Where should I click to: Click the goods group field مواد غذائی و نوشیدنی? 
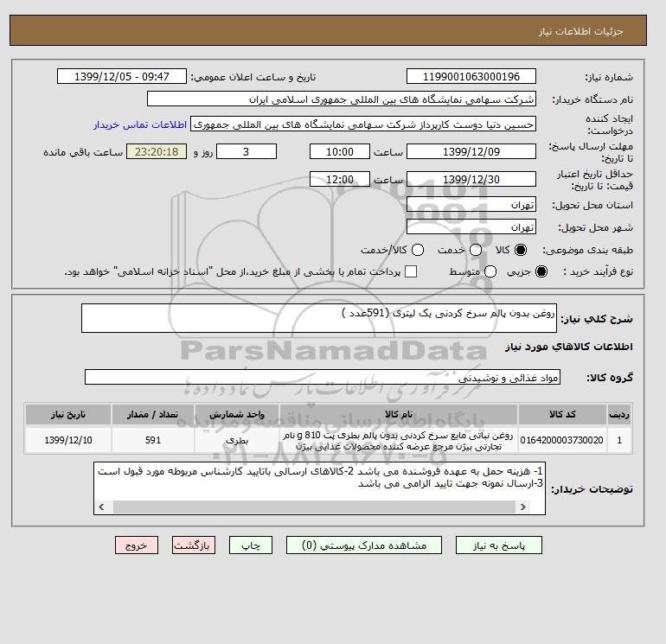[x=323, y=377]
